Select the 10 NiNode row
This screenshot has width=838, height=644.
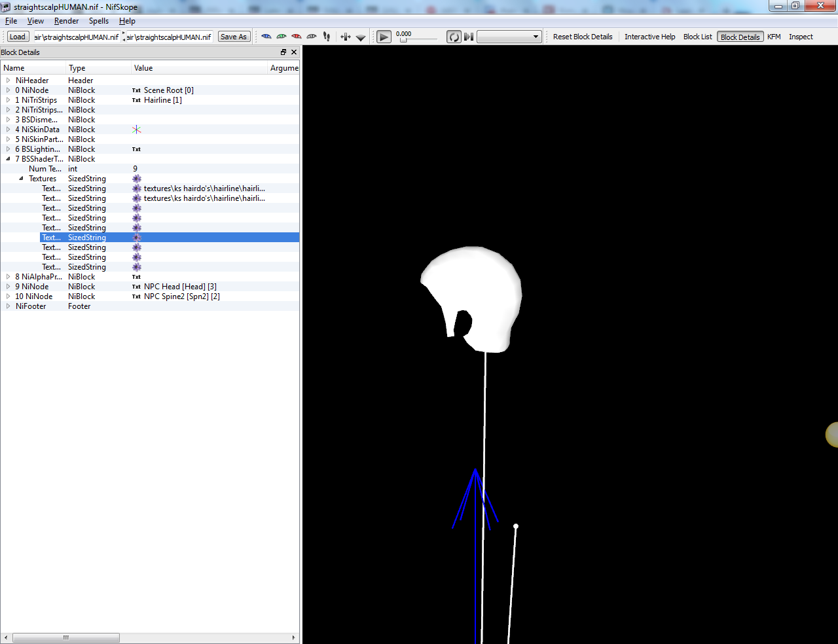pyautogui.click(x=150, y=296)
